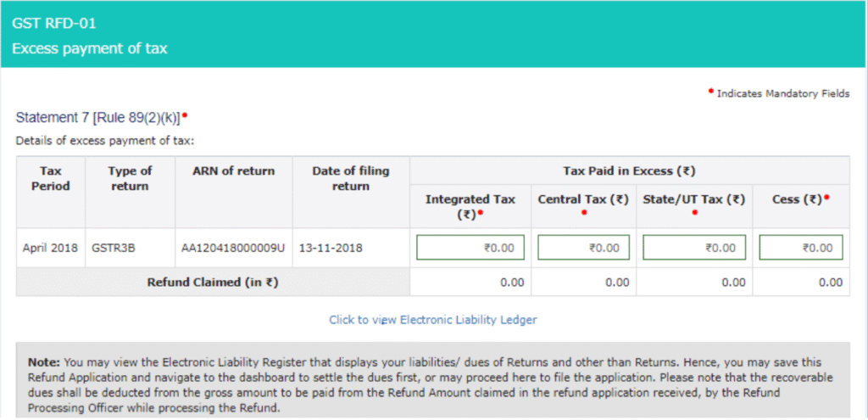Select the April 2018 tax period cell
868x420 pixels.
click(x=51, y=248)
